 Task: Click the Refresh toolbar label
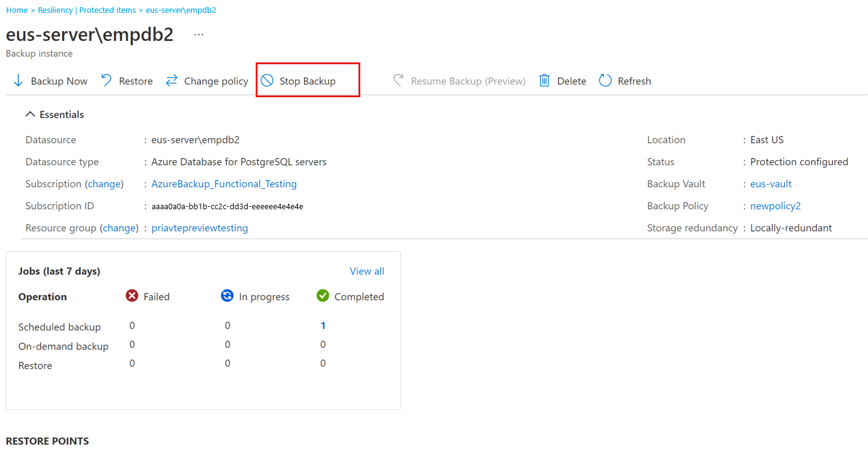pos(634,81)
